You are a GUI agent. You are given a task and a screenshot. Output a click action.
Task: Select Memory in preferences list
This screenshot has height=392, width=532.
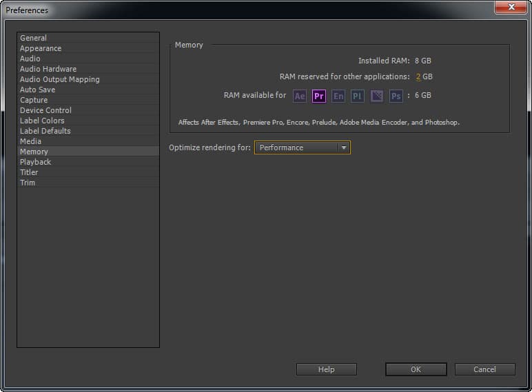pyautogui.click(x=88, y=152)
